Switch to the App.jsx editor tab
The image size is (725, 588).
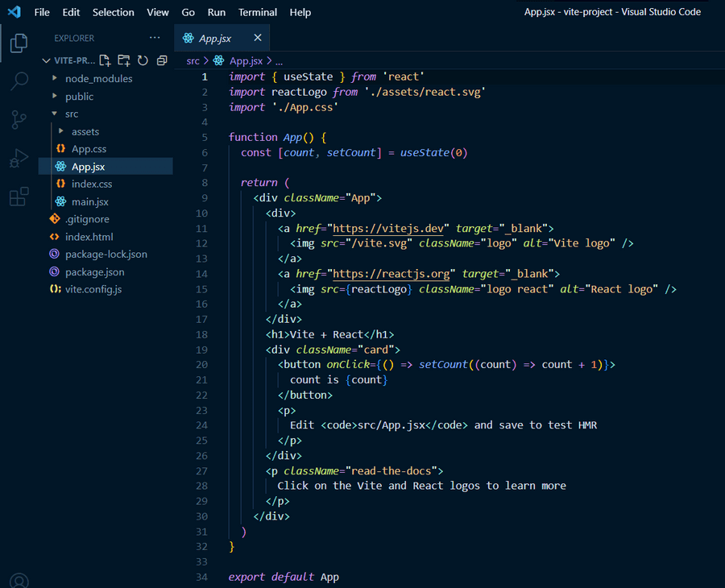tap(214, 38)
